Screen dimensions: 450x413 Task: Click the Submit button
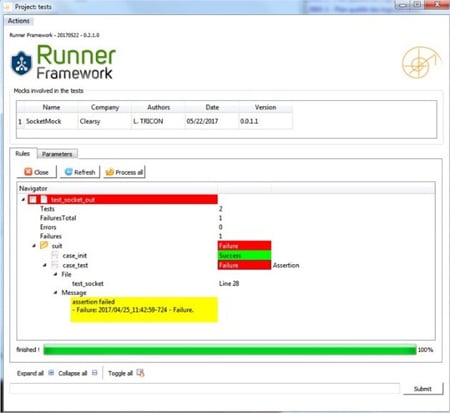point(423,389)
